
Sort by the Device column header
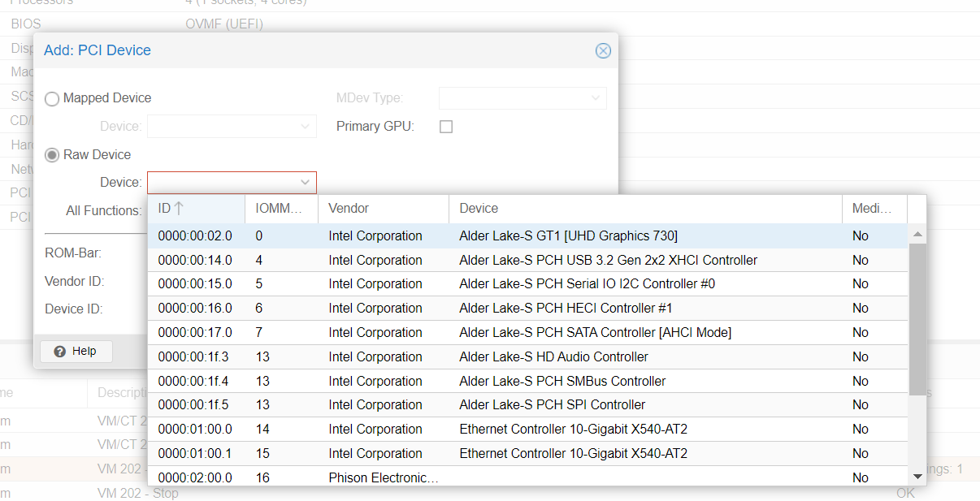click(645, 209)
